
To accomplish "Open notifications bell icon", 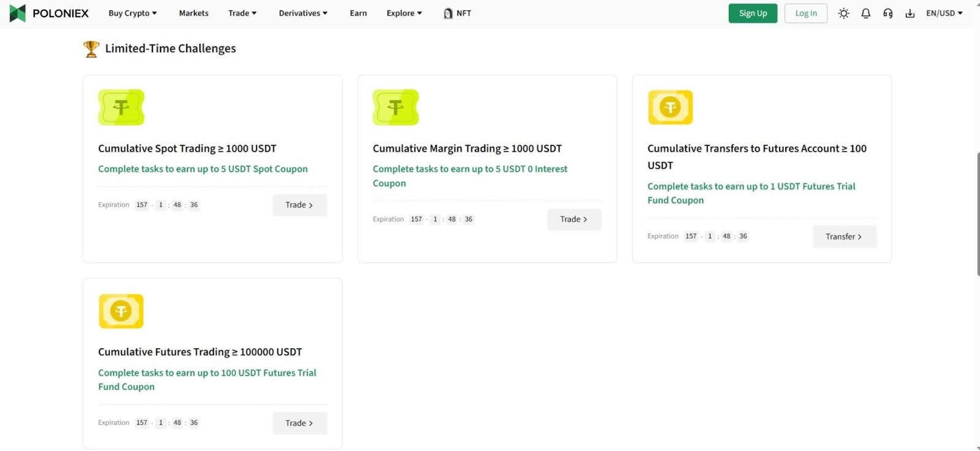I will pos(865,13).
